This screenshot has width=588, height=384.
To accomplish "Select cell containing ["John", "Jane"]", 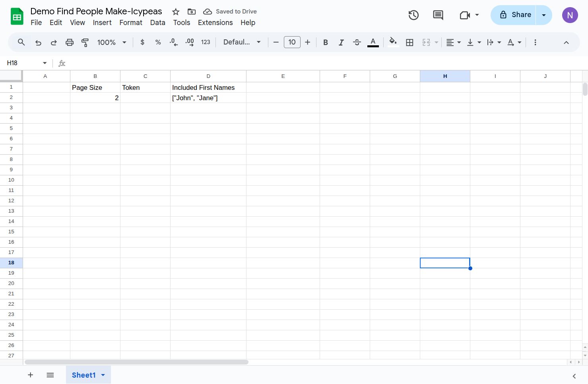I will point(208,98).
